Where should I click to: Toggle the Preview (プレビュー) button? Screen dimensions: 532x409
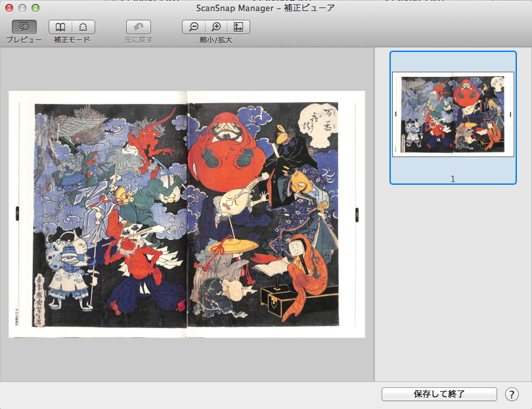24,27
